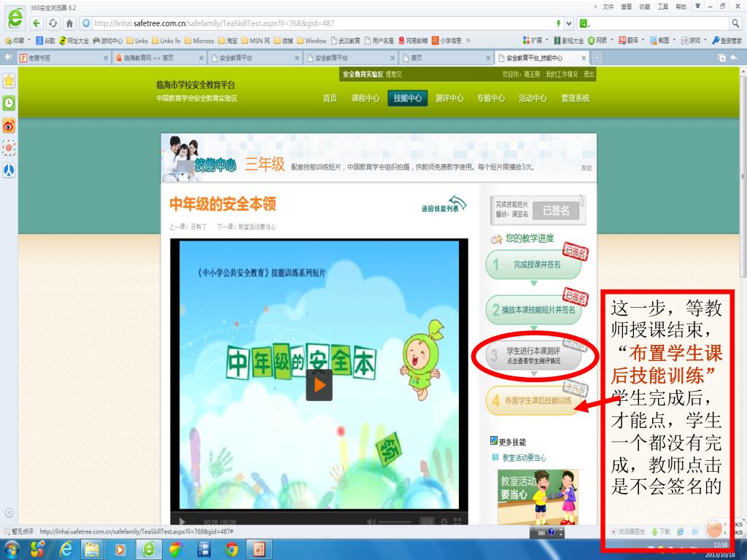Click the restore closed tab arrow icon
Screen dimensions: 747x560
[734, 58]
